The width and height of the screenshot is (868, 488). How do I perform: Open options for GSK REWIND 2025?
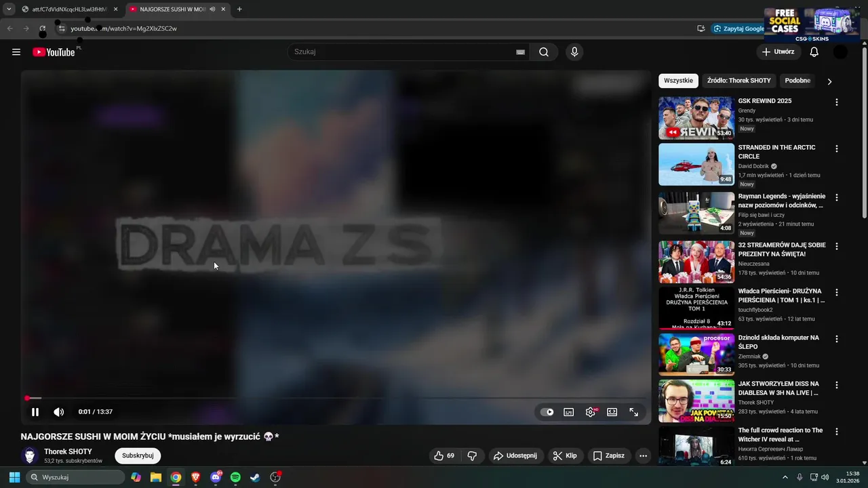tap(837, 102)
